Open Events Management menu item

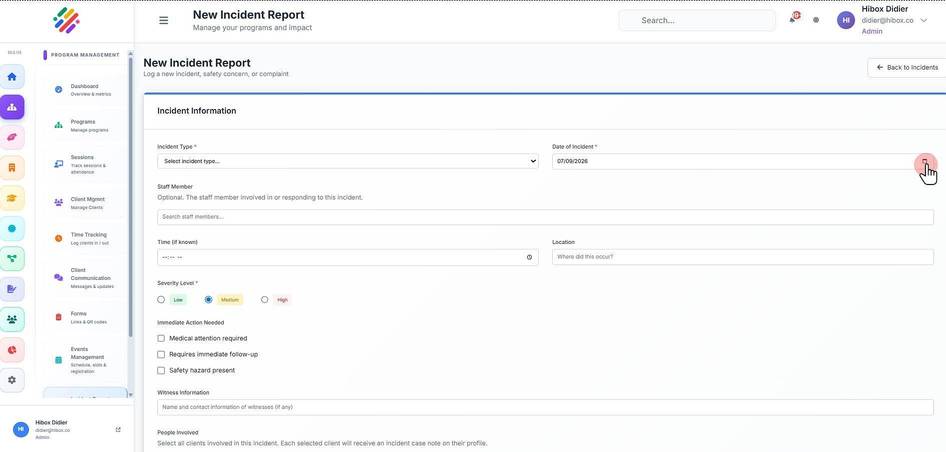[86, 360]
